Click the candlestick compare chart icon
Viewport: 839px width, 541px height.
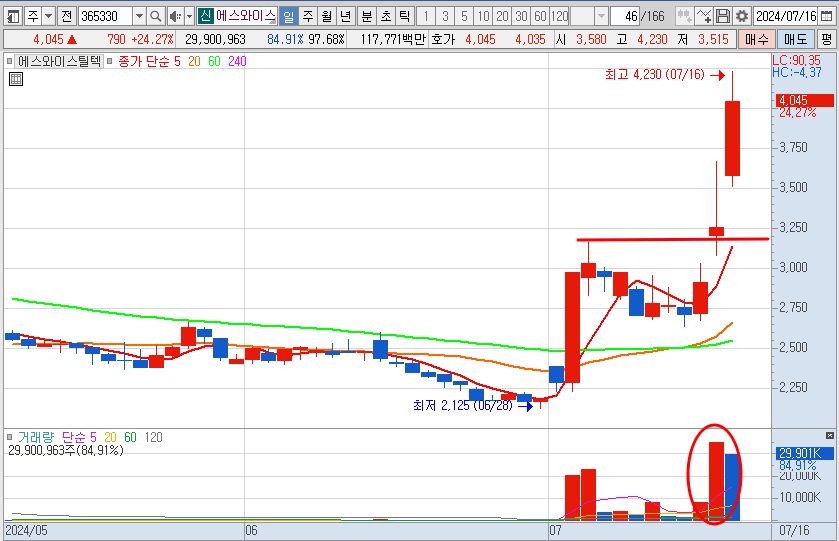pos(684,17)
